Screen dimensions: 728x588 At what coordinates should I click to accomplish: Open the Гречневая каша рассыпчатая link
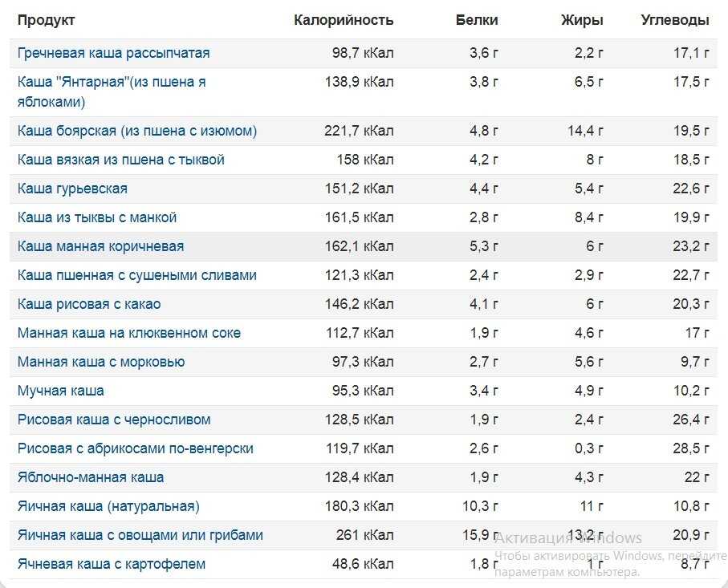(x=114, y=53)
